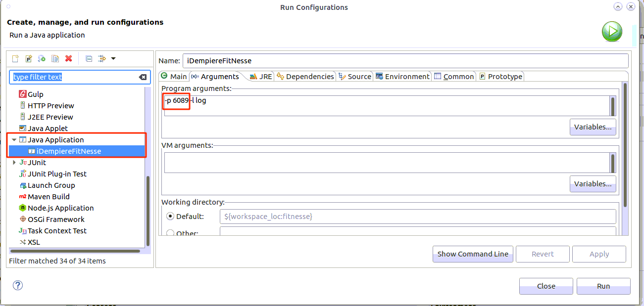The width and height of the screenshot is (644, 306).
Task: Expand the JUnit tree node
Action: pyautogui.click(x=14, y=163)
